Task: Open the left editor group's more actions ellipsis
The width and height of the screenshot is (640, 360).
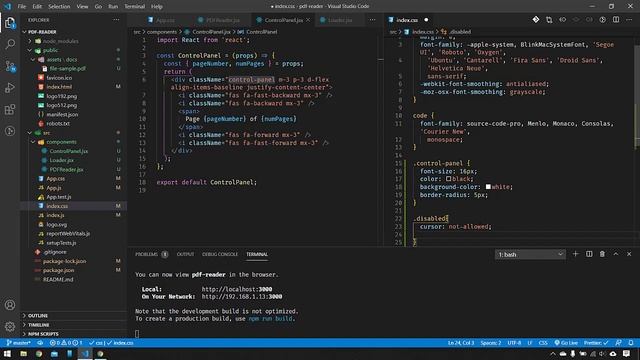Action: point(372,20)
